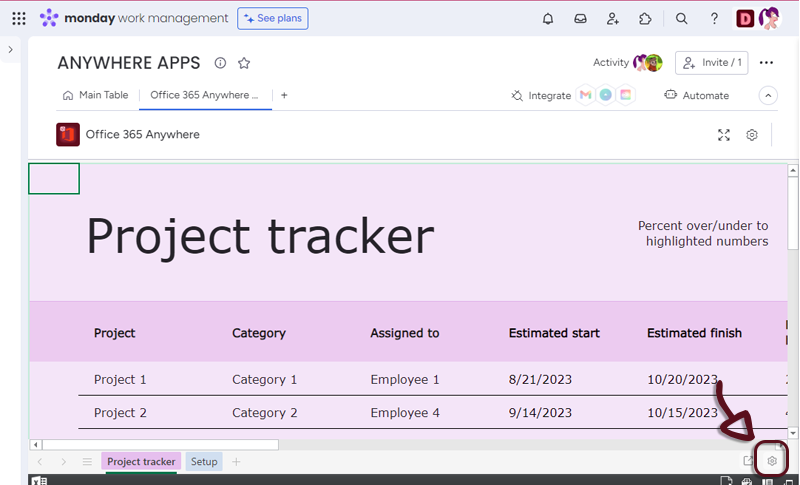Open the inbox tray icon
The image size is (800, 485).
point(580,18)
